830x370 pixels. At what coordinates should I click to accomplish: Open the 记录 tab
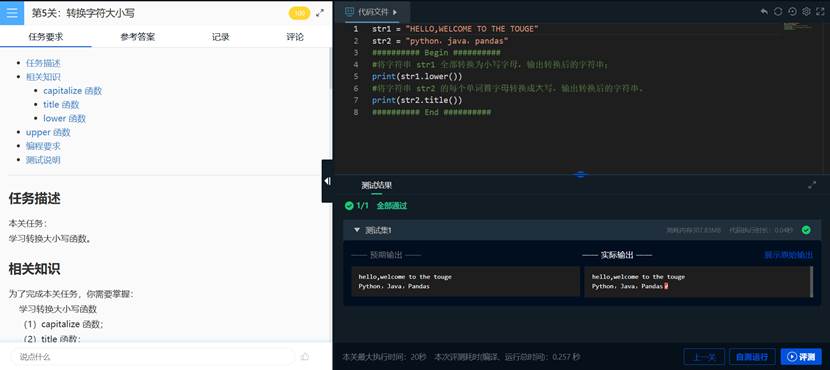click(221, 37)
